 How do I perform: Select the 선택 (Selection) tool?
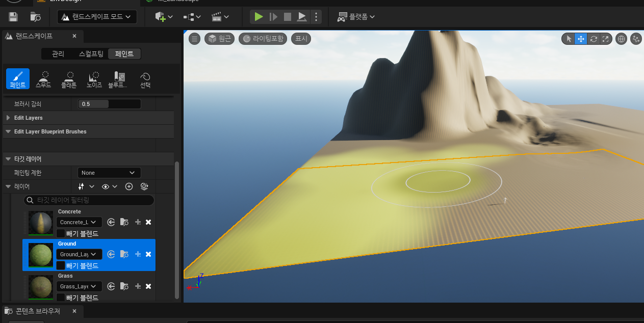coord(145,79)
